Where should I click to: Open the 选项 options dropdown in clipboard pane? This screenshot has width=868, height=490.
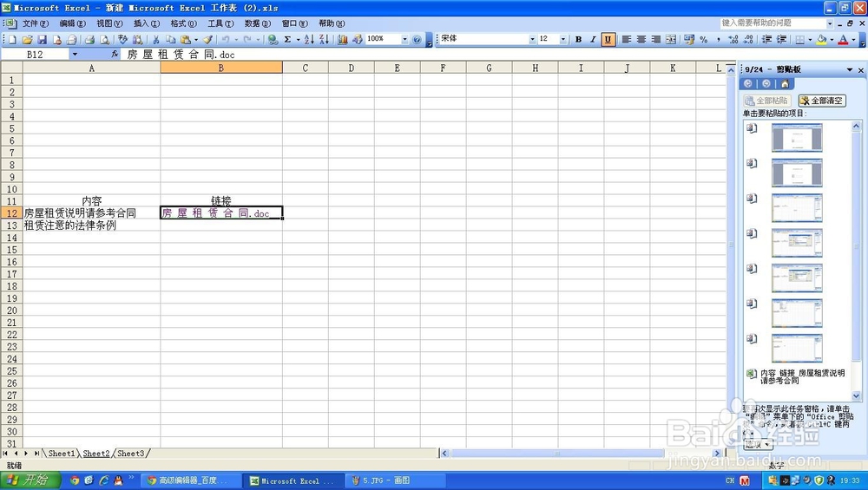[x=758, y=444]
